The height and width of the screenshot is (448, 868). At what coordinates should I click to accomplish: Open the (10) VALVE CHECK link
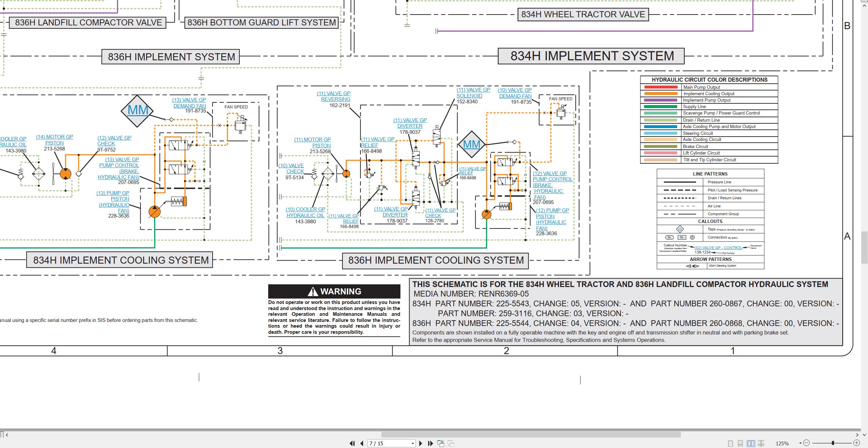coord(291,168)
